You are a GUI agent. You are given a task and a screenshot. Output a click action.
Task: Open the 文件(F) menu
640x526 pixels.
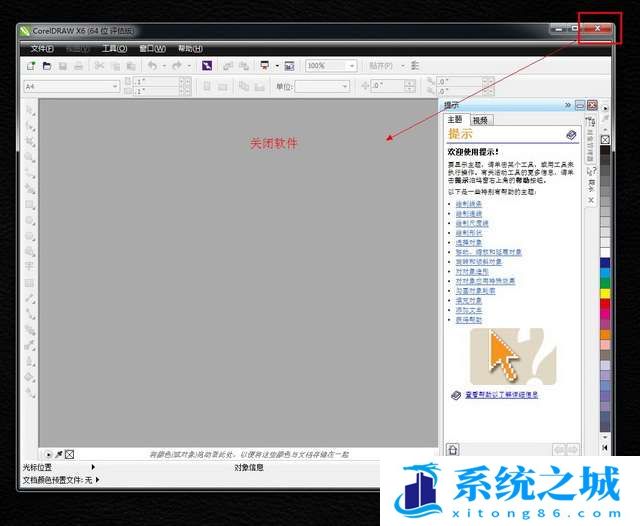point(42,49)
